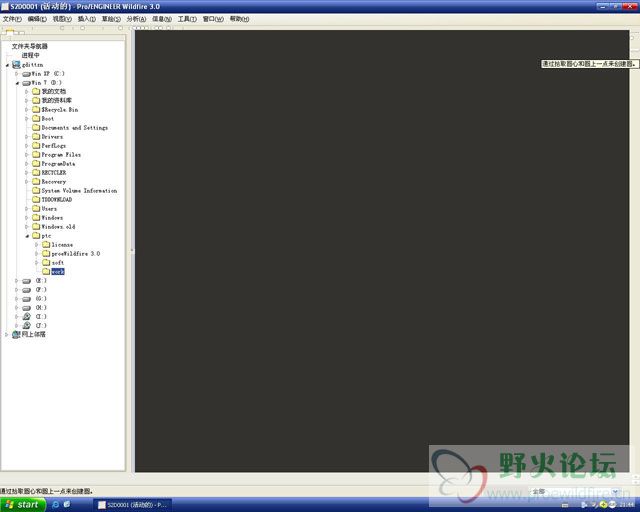Click the S2D0001 taskbar button
Image resolution: width=640 pixels, height=512 pixels.
(x=133, y=505)
